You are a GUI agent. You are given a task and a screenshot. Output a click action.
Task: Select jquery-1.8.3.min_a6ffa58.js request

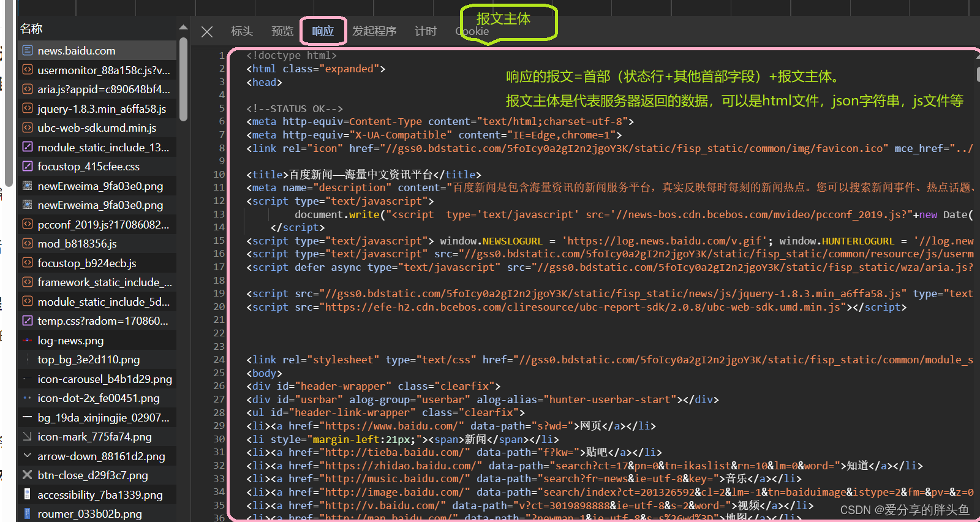pyautogui.click(x=97, y=108)
